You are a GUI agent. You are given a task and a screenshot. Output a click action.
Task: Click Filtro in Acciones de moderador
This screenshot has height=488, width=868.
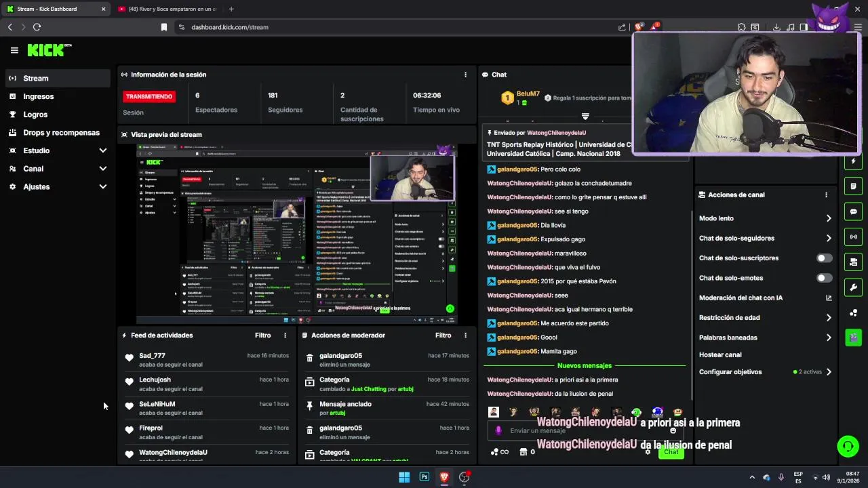coord(443,335)
